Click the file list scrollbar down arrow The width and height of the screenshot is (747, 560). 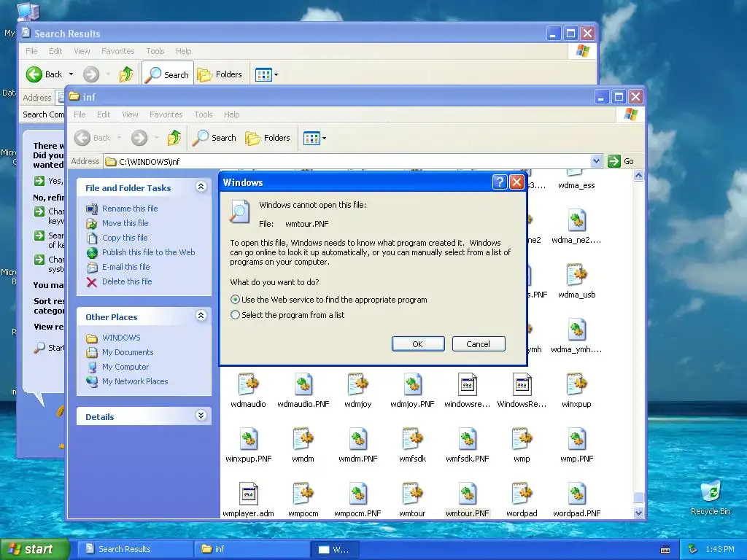638,513
